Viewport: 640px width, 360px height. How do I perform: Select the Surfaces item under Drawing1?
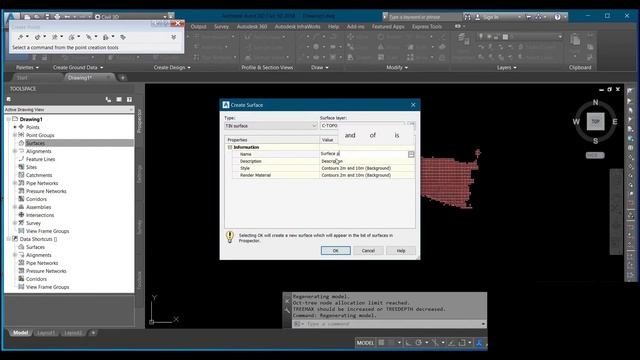(x=36, y=143)
